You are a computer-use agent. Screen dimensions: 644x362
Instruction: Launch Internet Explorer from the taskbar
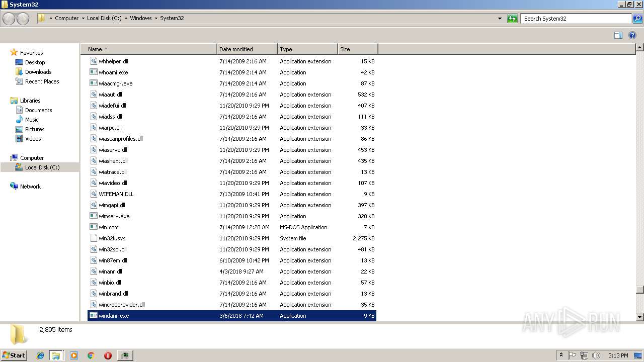click(40, 355)
